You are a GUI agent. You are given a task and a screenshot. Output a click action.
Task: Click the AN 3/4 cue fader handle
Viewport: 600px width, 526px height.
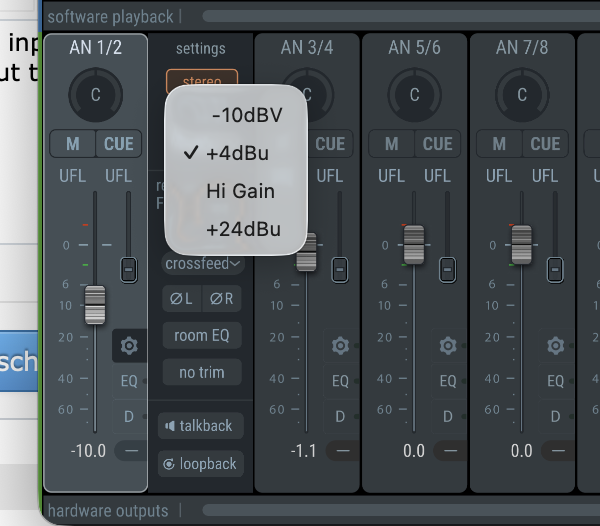coord(340,270)
